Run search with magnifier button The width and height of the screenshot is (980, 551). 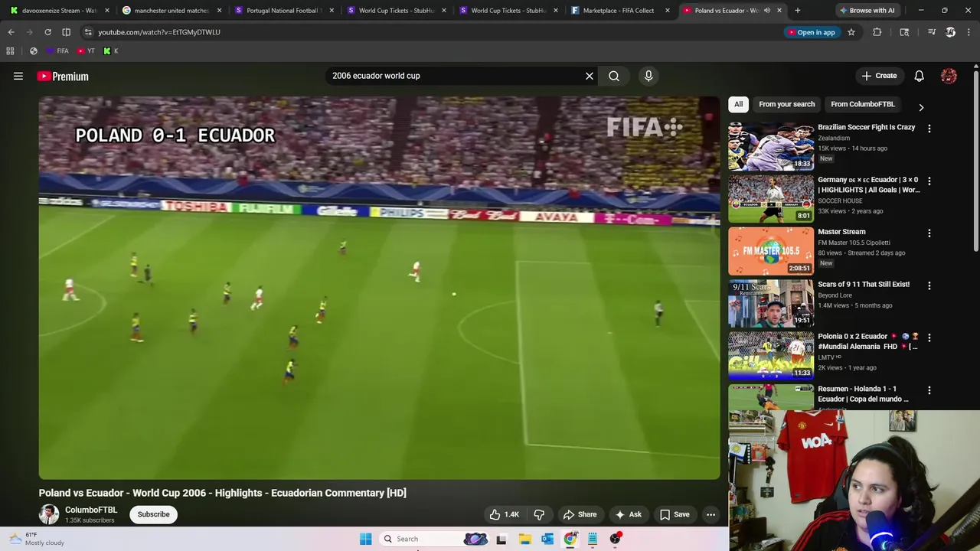pyautogui.click(x=614, y=76)
